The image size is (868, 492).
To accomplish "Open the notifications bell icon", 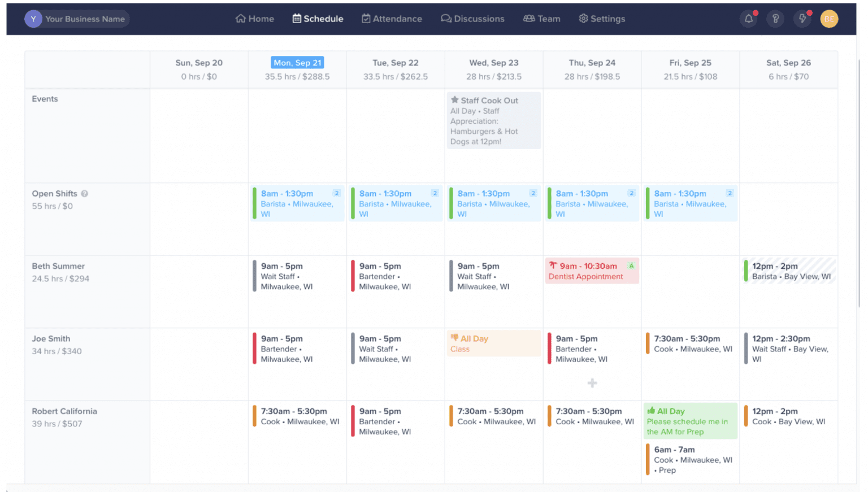I will 748,19.
